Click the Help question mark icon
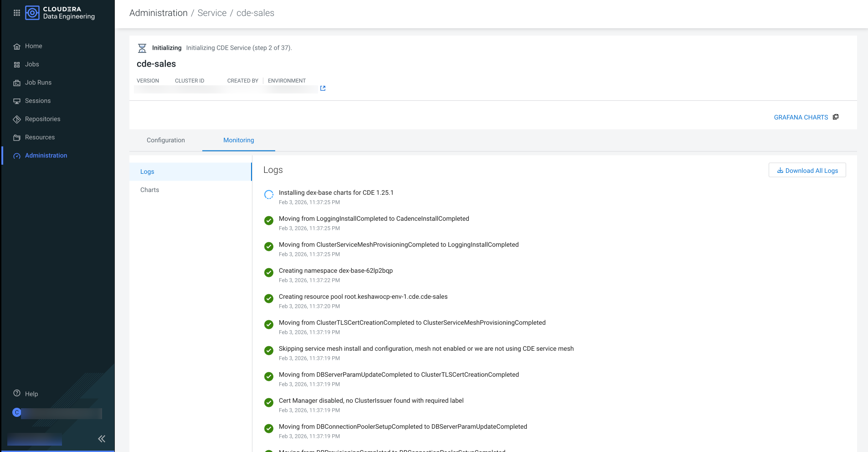The height and width of the screenshot is (452, 868). pyautogui.click(x=17, y=393)
